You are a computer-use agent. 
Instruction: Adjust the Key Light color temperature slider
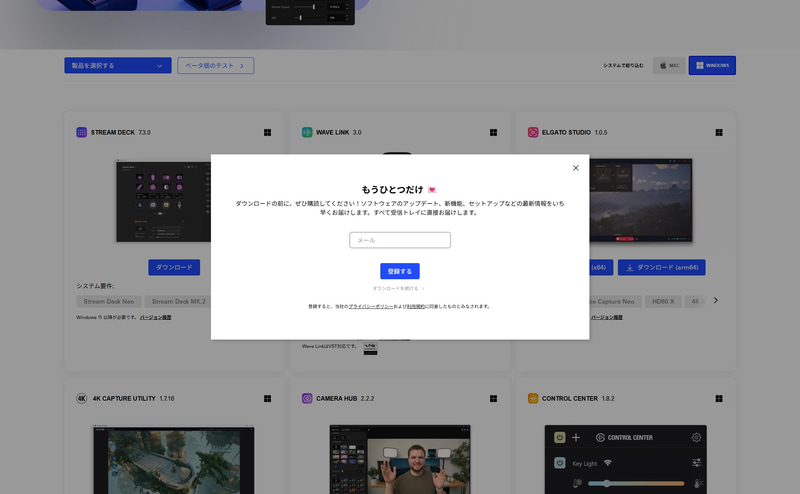(x=636, y=483)
